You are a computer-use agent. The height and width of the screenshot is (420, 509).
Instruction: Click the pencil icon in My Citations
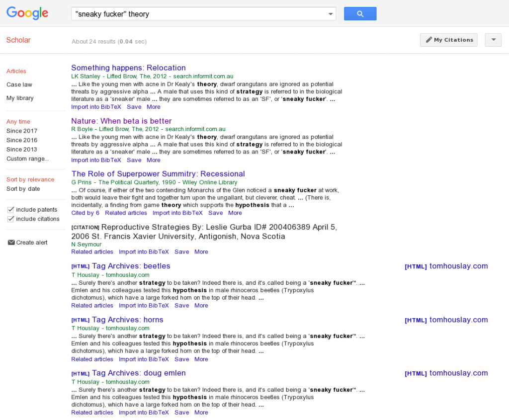(x=429, y=40)
